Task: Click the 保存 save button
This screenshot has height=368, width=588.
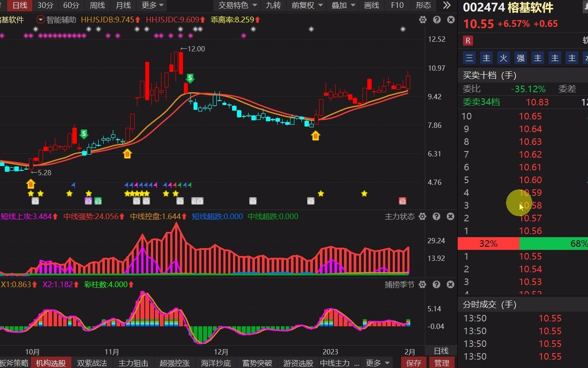Action: pyautogui.click(x=414, y=363)
